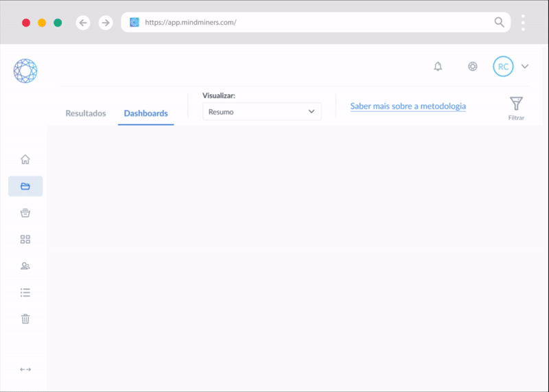The width and height of the screenshot is (549, 392).
Task: Click the MindMiners logo in the sidebar
Action: coord(25,71)
